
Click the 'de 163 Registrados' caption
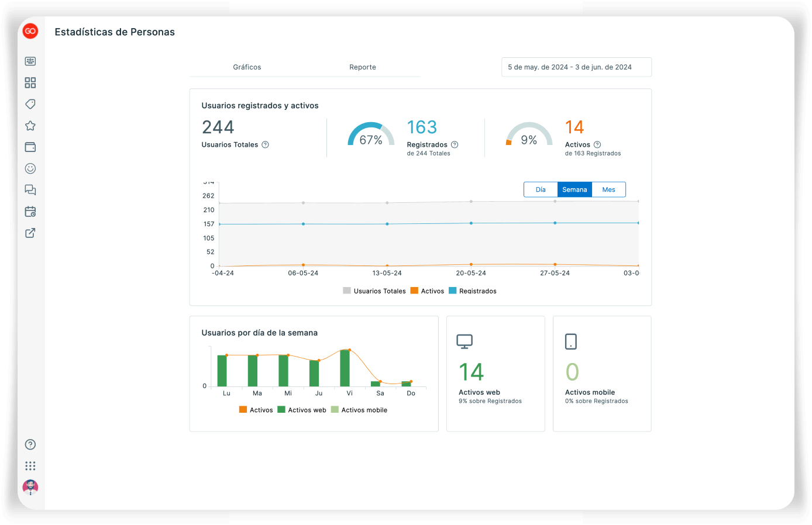coord(593,154)
